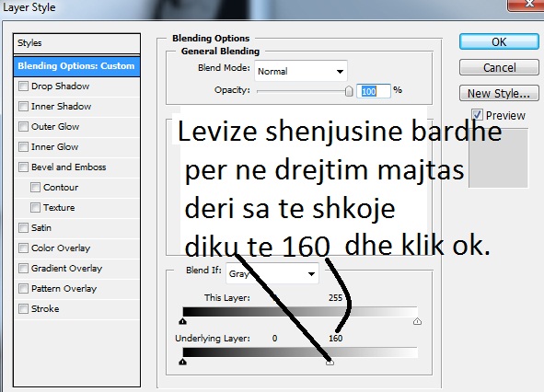
Task: Click Underlying Layer white handle at 160
Action: pyautogui.click(x=330, y=363)
